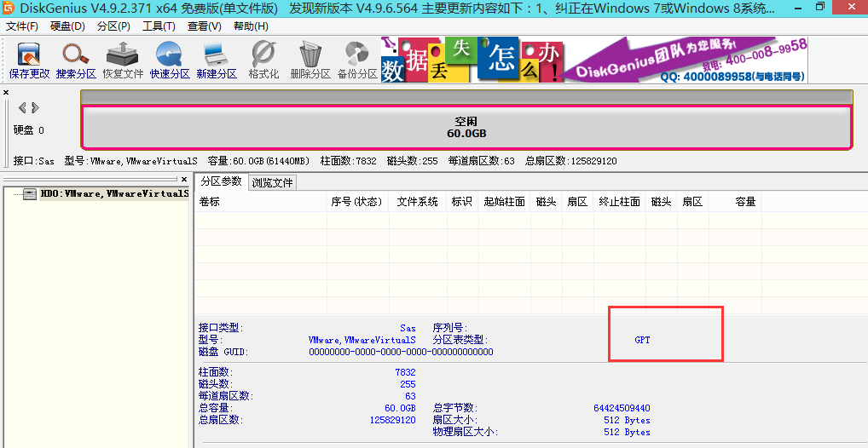
Task: Select the 空闲 60.0GB free space bar
Action: (466, 127)
